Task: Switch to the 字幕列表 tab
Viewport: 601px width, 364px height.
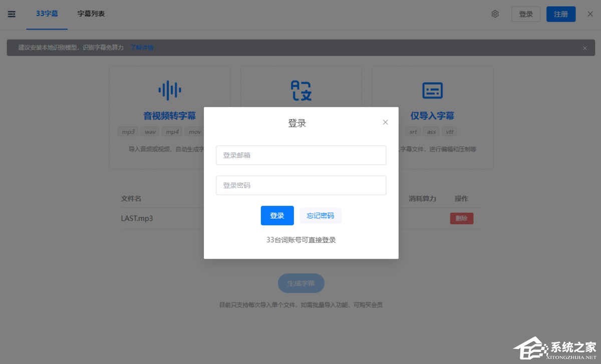Action: [x=91, y=14]
